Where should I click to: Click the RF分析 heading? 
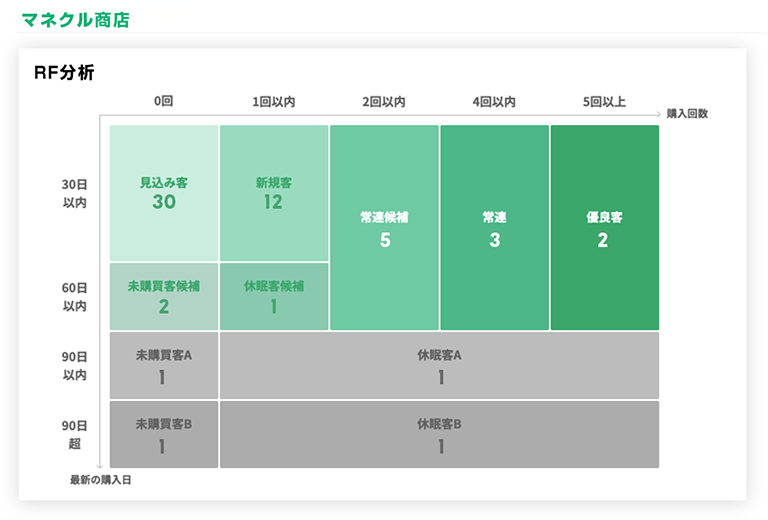pos(64,72)
